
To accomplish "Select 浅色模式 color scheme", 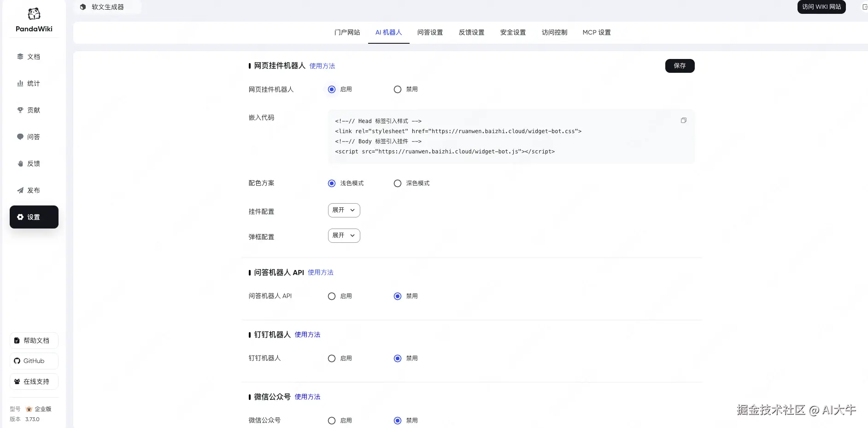I will point(332,183).
